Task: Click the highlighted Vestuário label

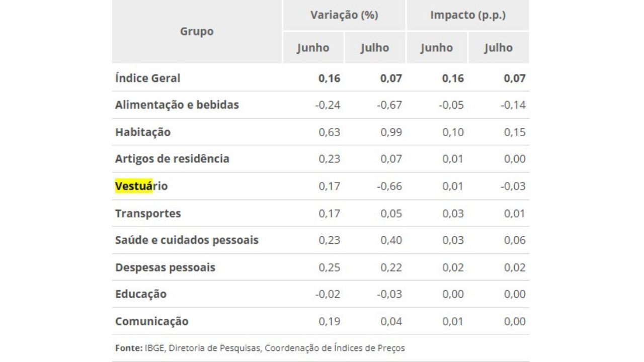Action: click(141, 186)
